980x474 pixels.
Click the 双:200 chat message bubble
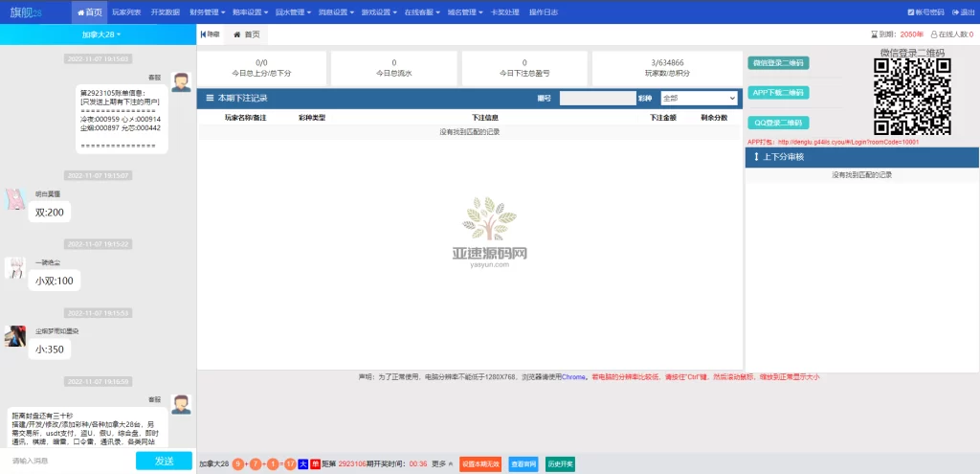50,212
